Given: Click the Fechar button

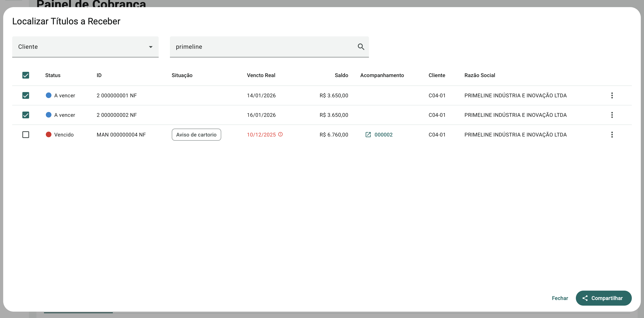Looking at the screenshot, I should point(560,298).
